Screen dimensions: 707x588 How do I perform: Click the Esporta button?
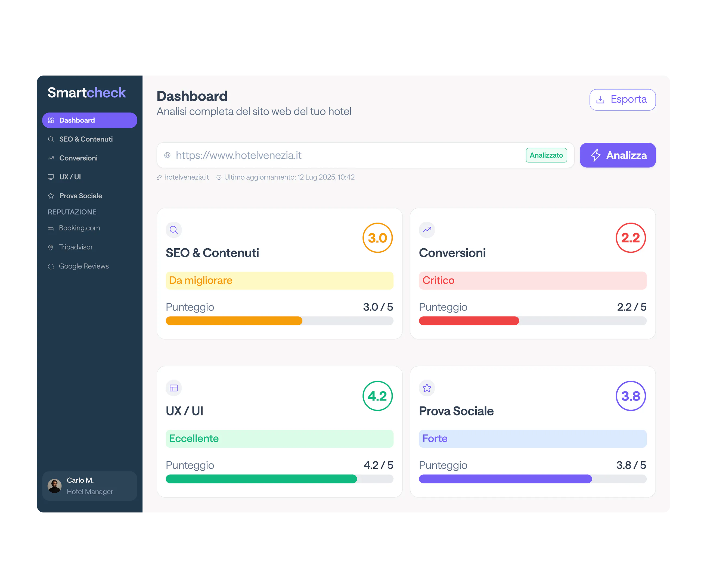tap(622, 99)
